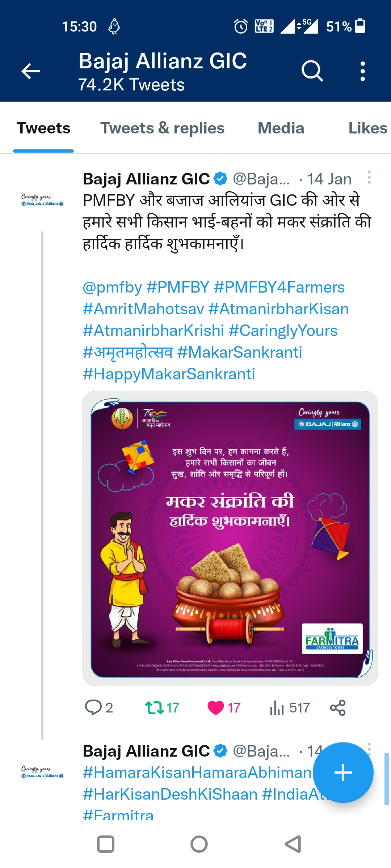Open Android recent apps square button
Image resolution: width=391 pixels, height=868 pixels.
tap(106, 844)
